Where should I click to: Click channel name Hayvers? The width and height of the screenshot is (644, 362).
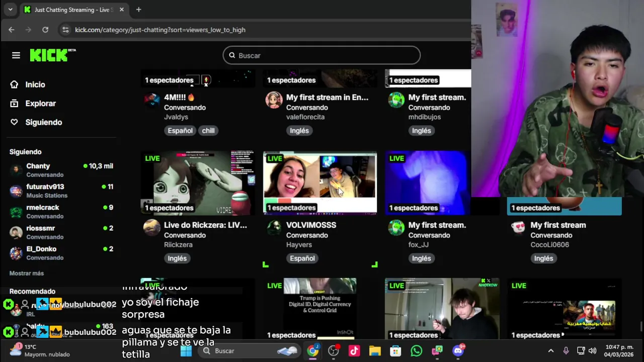coord(299,244)
